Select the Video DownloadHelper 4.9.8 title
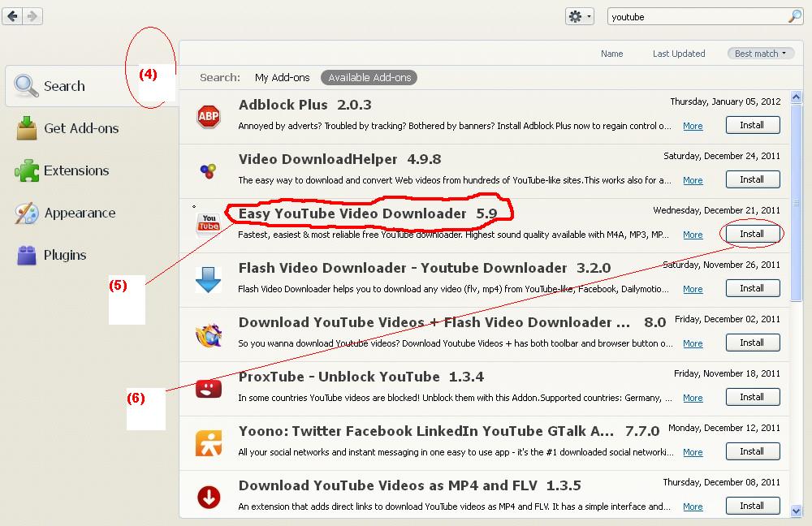The image size is (812, 526). [339, 159]
